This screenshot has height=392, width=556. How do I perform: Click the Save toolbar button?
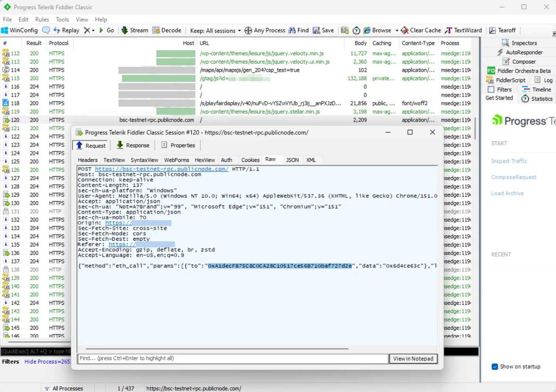[x=323, y=30]
